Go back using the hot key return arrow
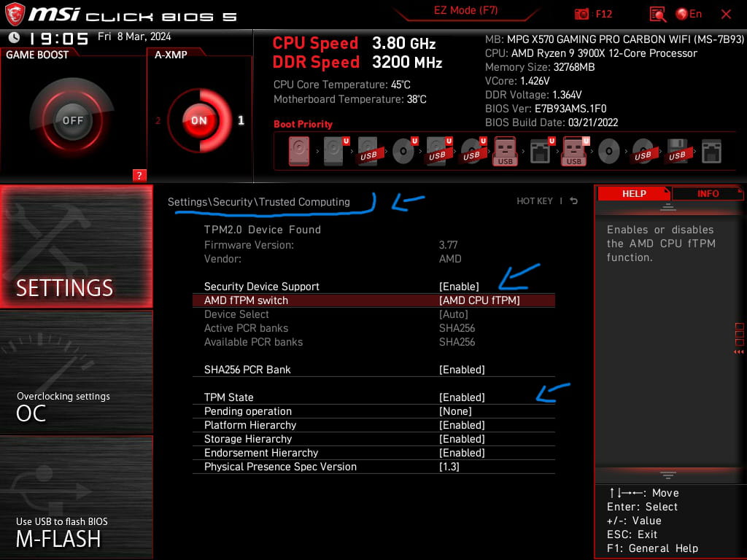The width and height of the screenshot is (747, 560). pos(574,201)
